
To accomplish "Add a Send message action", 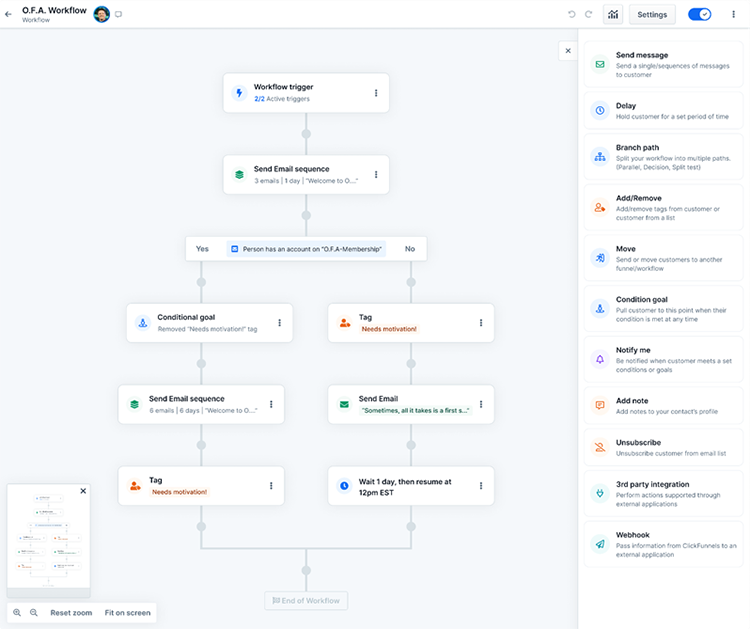I will 663,64.
